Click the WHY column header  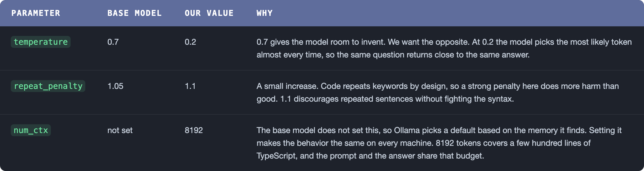point(264,13)
